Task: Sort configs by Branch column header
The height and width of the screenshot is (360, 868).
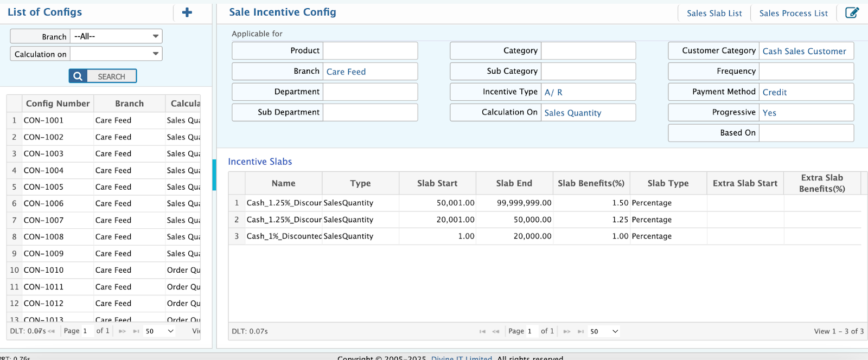Action: [129, 103]
